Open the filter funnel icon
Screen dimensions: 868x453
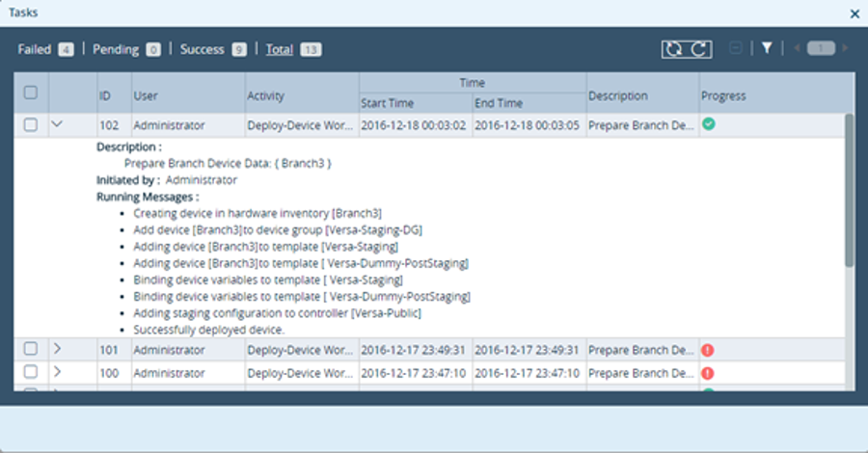coord(767,49)
